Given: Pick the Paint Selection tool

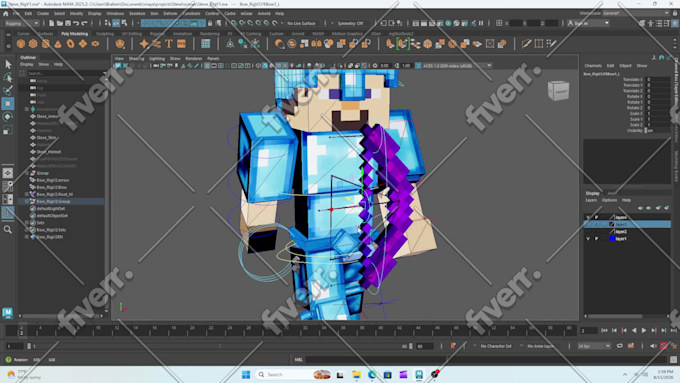Looking at the screenshot, I should tap(8, 90).
